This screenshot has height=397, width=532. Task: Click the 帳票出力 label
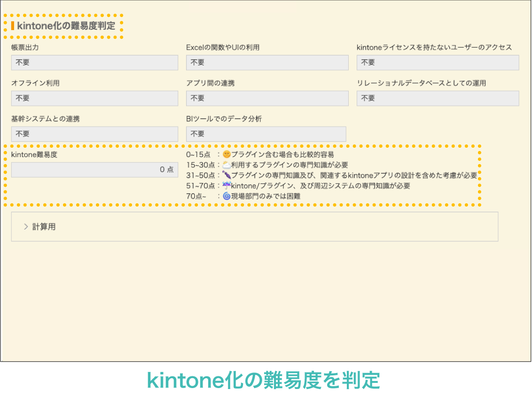coord(25,47)
